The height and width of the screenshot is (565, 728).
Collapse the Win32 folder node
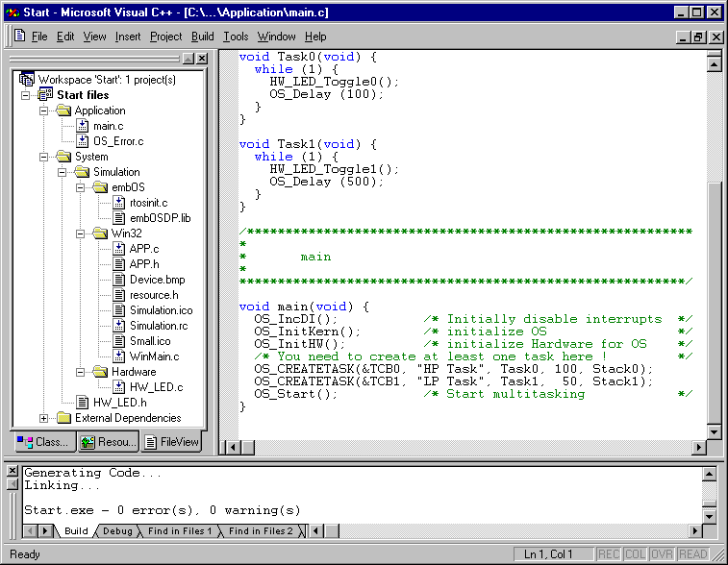pyautogui.click(x=81, y=233)
